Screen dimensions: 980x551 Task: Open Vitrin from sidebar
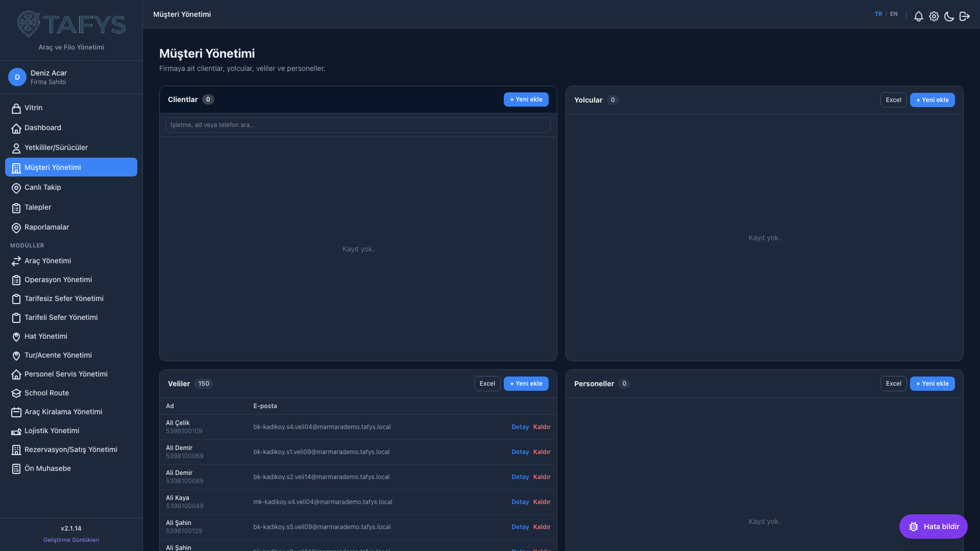pos(71,108)
